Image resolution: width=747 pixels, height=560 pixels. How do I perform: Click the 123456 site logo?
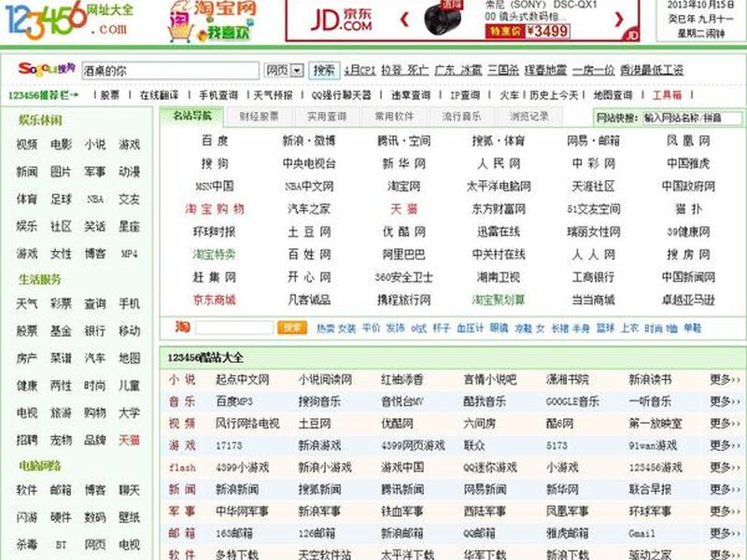point(68,20)
